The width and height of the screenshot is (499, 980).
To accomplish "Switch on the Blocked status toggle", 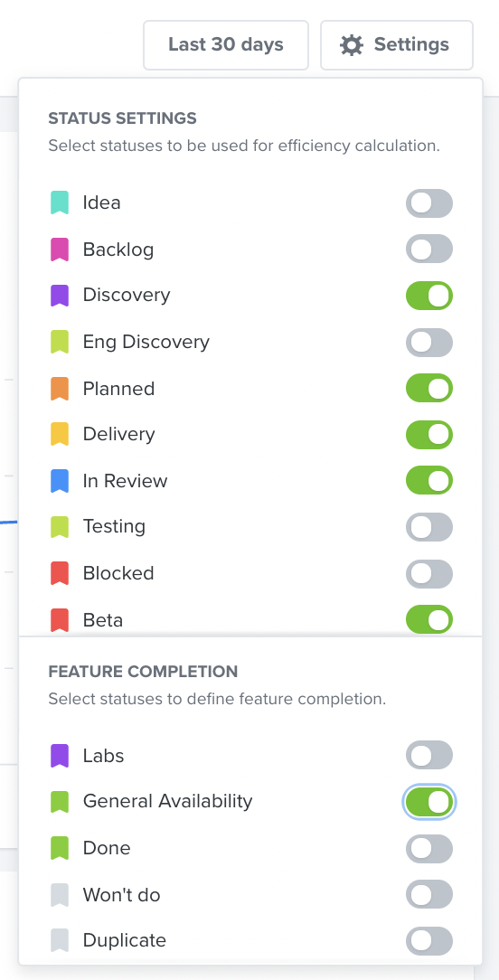I will click(x=429, y=574).
